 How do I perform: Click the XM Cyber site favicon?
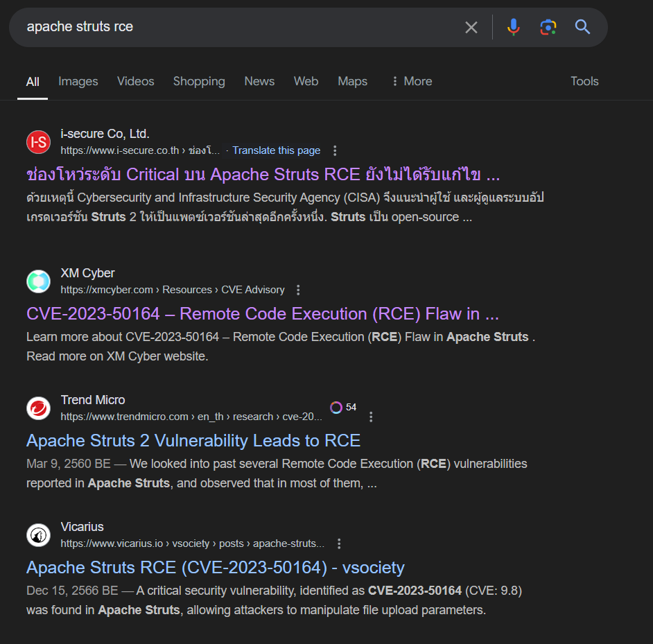tap(38, 281)
